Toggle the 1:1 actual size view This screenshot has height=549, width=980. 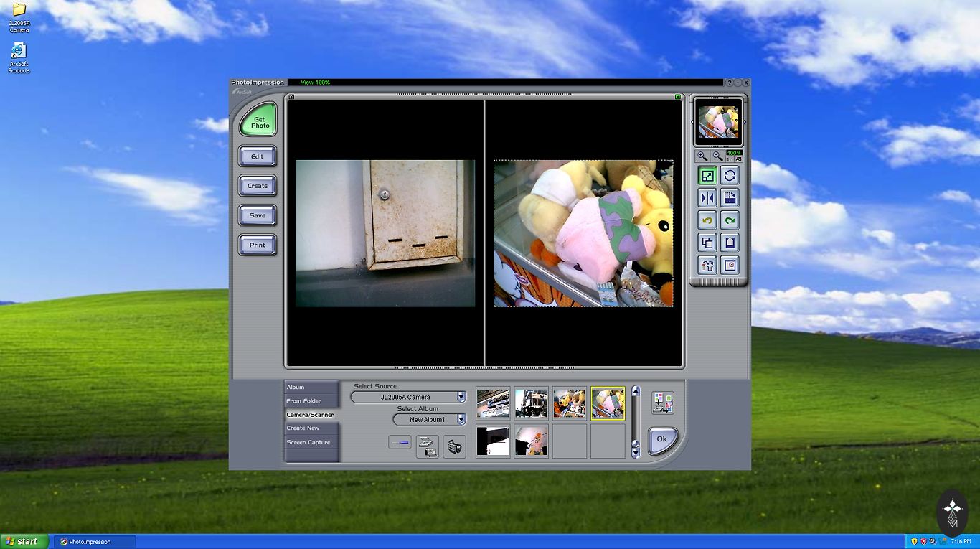point(730,159)
